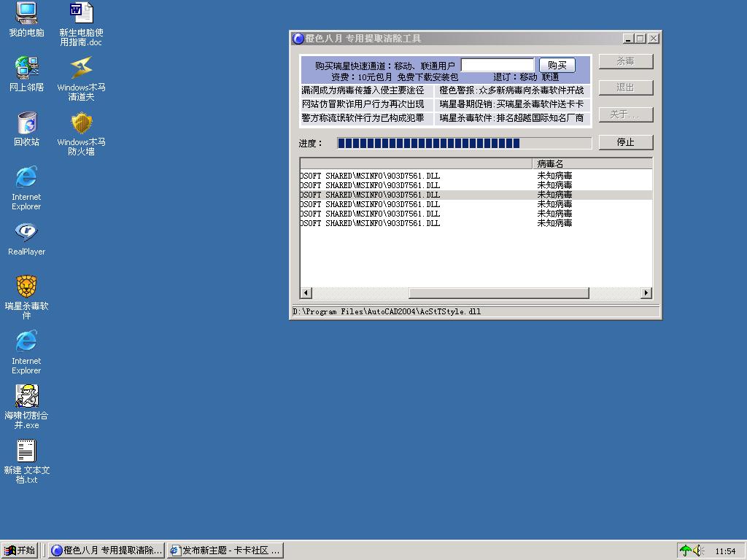Click the 11:54 system clock
This screenshot has width=747, height=560.
coord(725,551)
